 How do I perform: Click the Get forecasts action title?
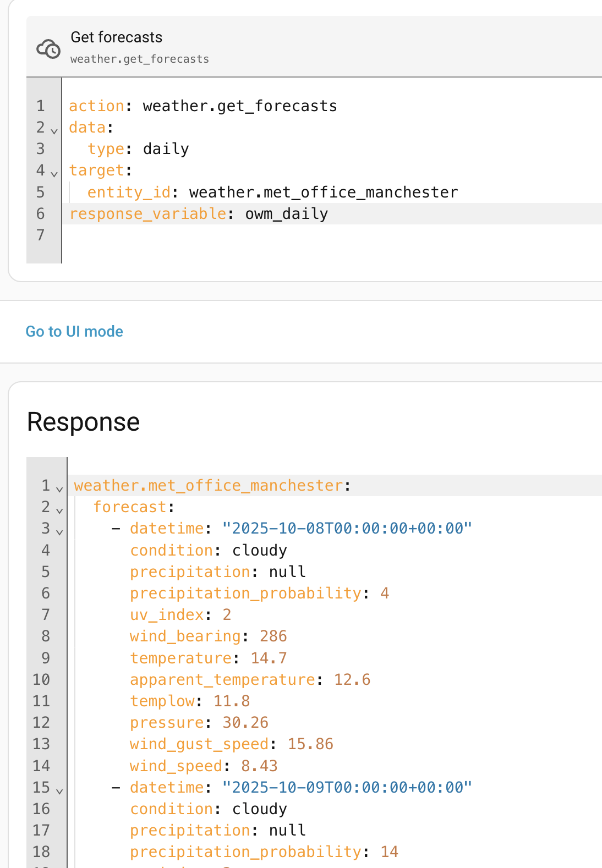(x=117, y=37)
